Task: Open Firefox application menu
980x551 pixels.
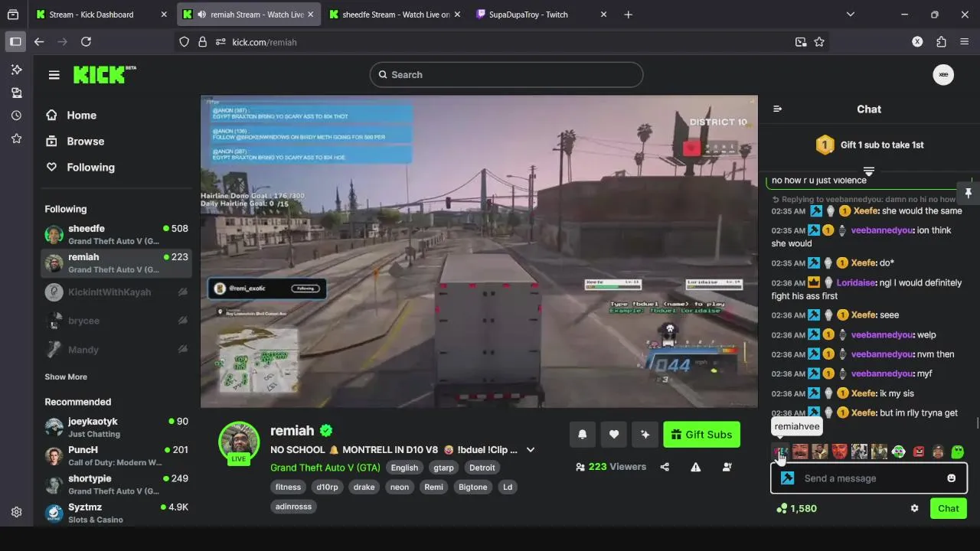Action: click(x=964, y=42)
